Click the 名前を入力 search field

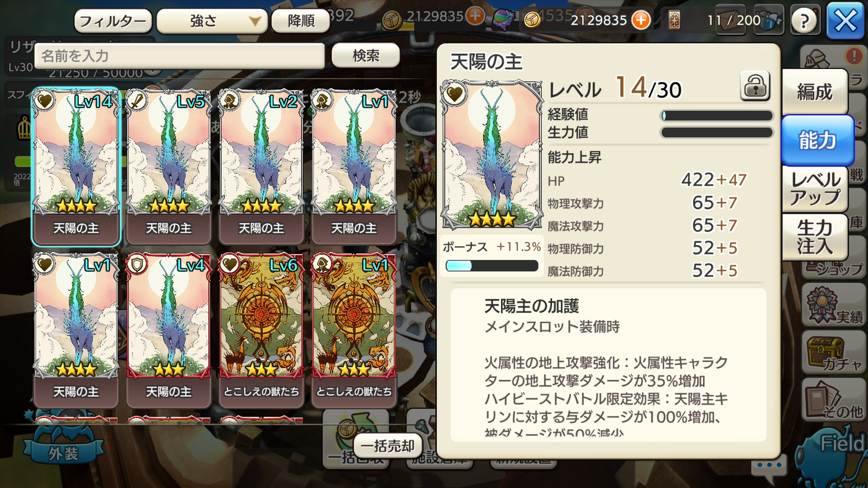coord(179,56)
